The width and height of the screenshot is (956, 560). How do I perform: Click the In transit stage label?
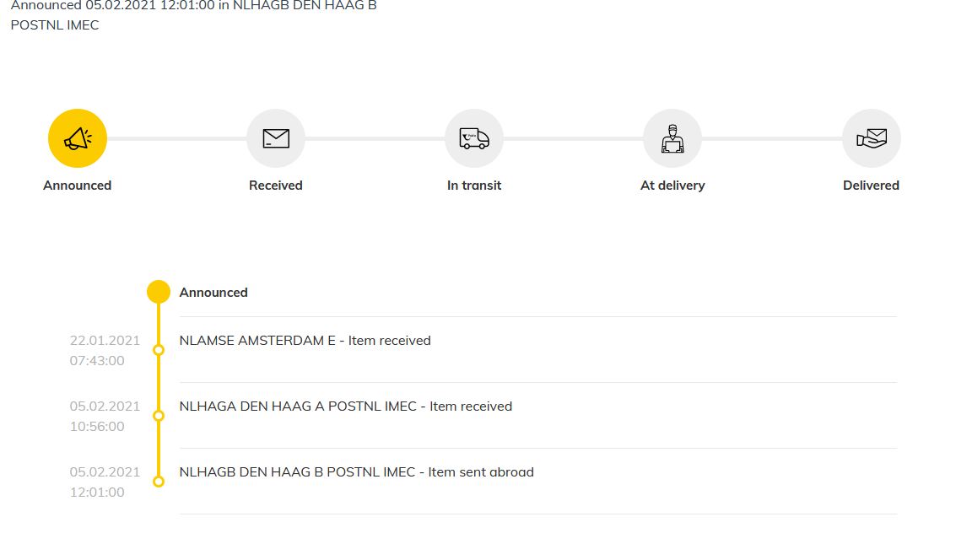click(x=474, y=186)
